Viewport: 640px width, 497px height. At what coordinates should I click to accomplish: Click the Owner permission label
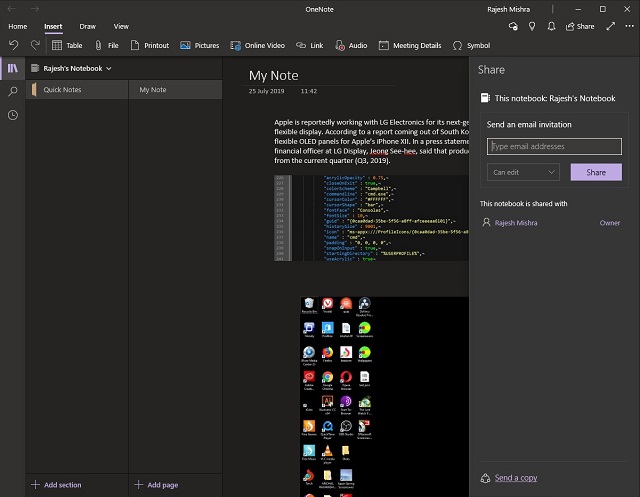610,223
